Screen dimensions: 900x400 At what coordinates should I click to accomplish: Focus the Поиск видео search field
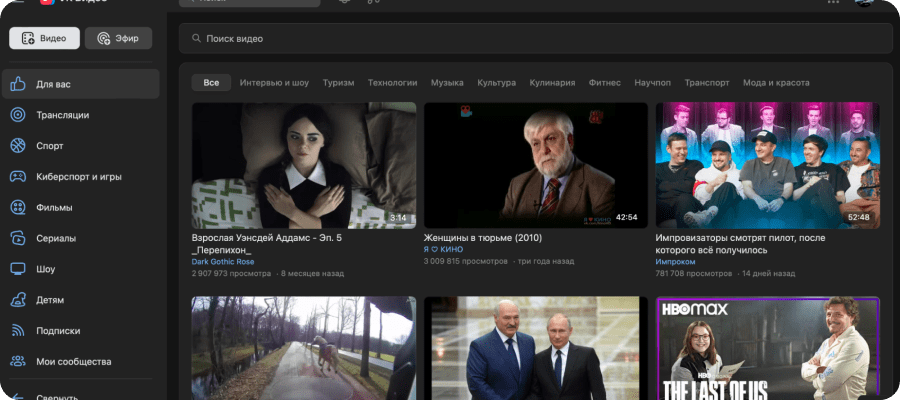536,38
